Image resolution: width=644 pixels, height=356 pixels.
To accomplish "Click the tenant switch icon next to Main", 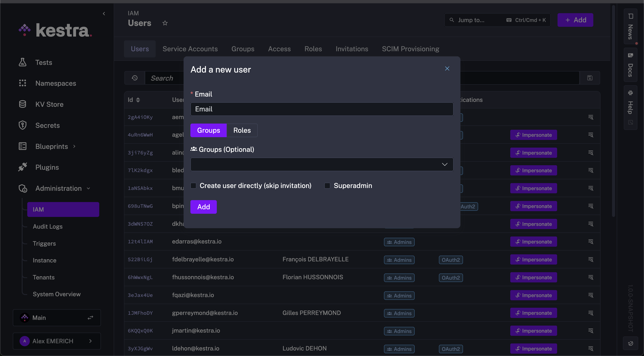I will [x=90, y=317].
